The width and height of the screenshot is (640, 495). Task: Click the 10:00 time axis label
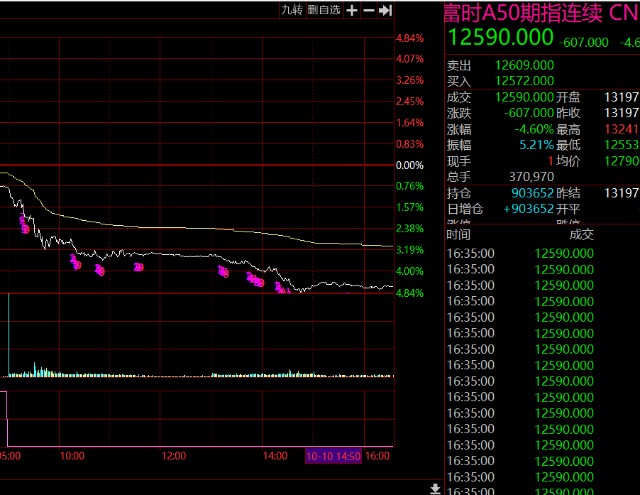point(72,456)
